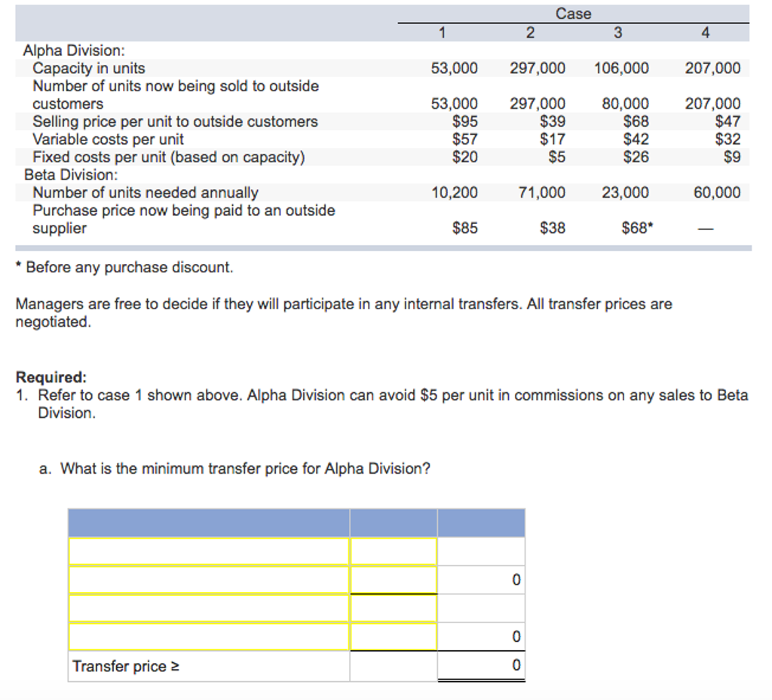The image size is (772, 700).
Task: Select Capacity in units value 53,000
Action: point(454,68)
